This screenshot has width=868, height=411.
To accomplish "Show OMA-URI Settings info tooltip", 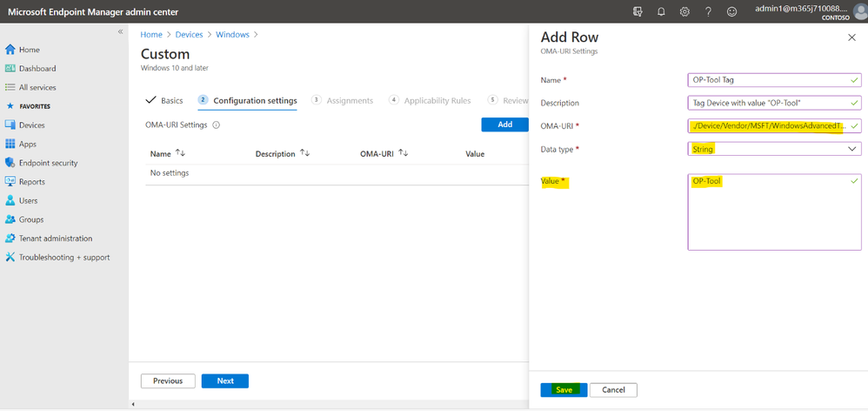I will [x=217, y=125].
